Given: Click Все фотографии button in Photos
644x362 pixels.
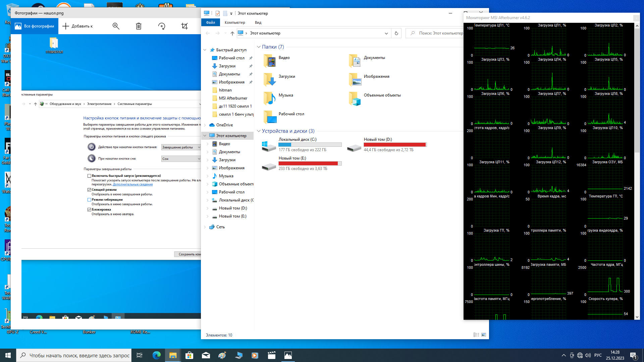Looking at the screenshot, I should (35, 26).
